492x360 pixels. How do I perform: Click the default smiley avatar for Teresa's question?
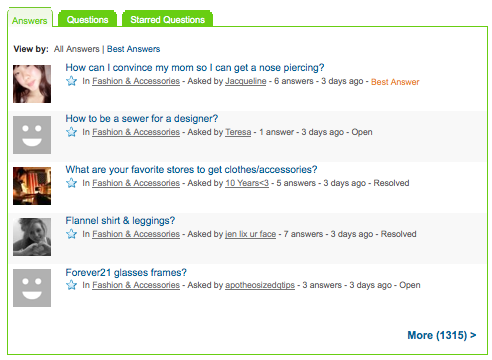[32, 135]
